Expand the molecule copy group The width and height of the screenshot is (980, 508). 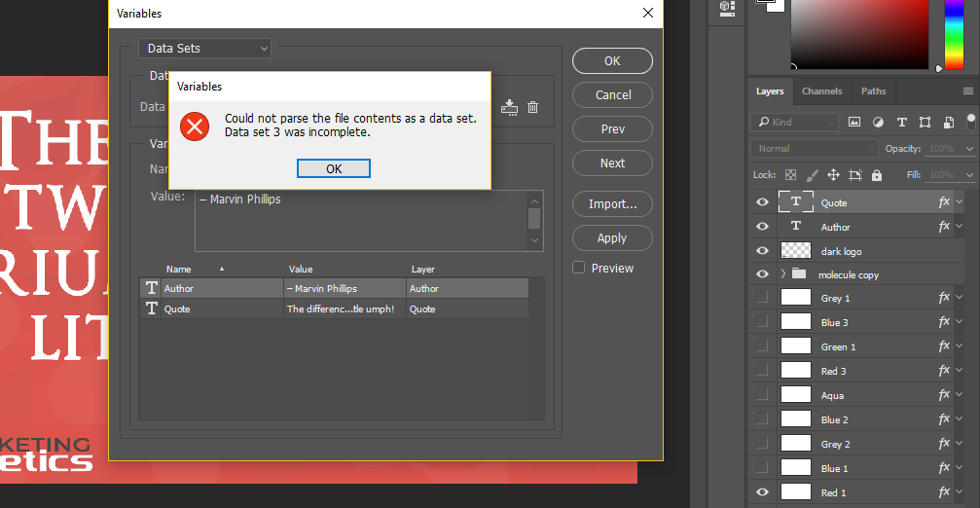(783, 273)
